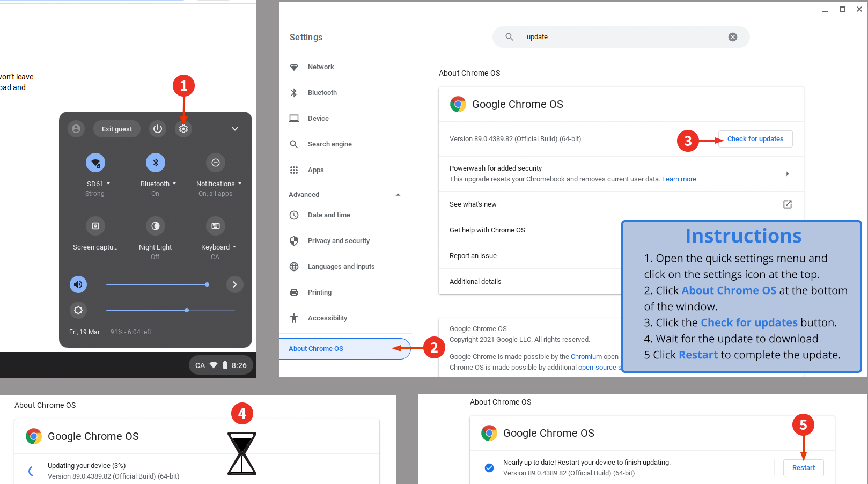This screenshot has height=484, width=868.
Task: Click the Restart button
Action: 804,468
